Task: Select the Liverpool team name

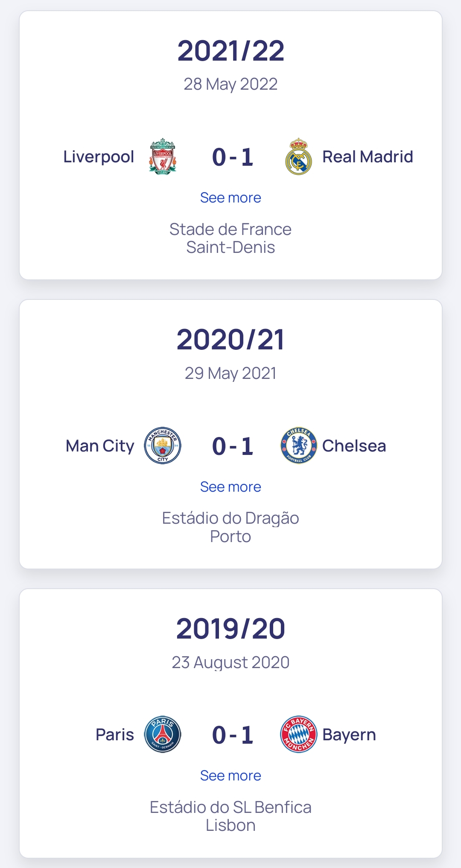Action: click(99, 157)
